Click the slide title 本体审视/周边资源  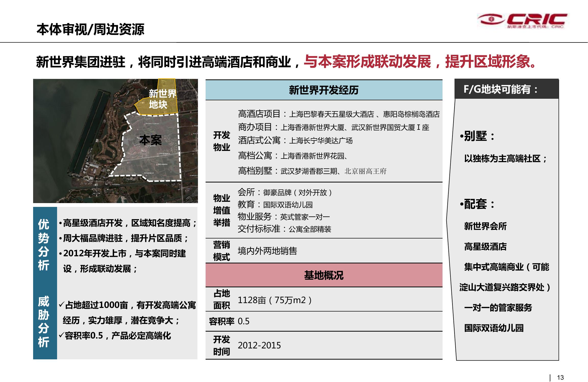(x=90, y=29)
